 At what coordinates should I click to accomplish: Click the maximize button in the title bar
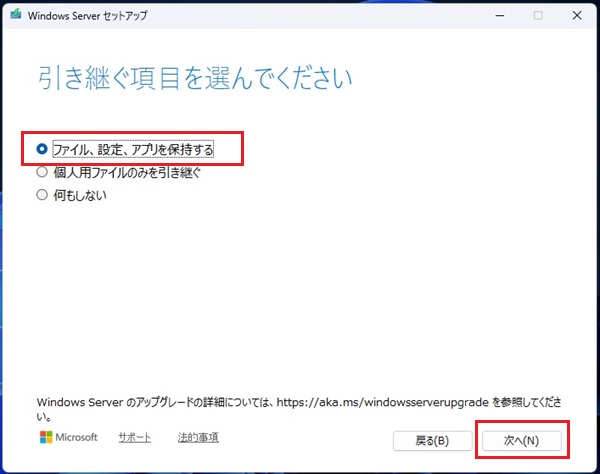[x=537, y=16]
